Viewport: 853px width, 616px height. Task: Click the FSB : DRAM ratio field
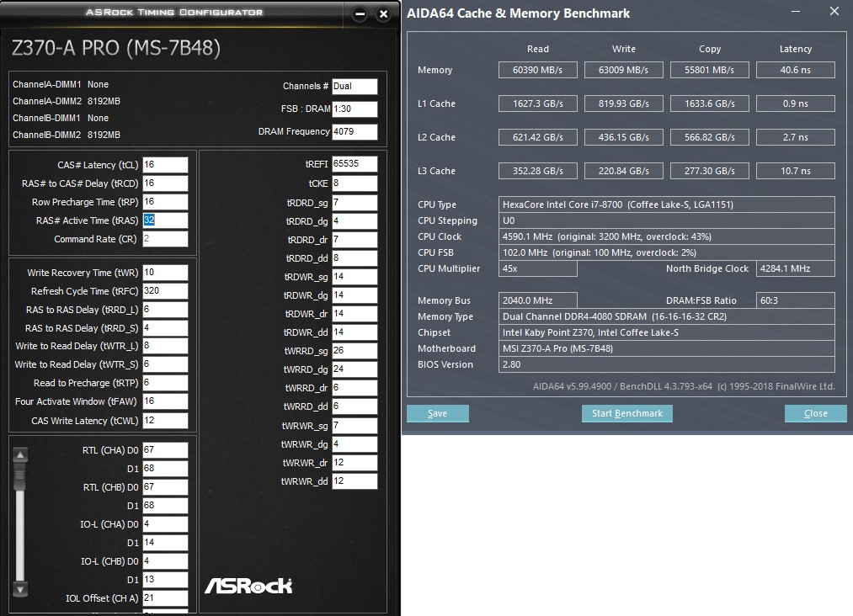355,109
